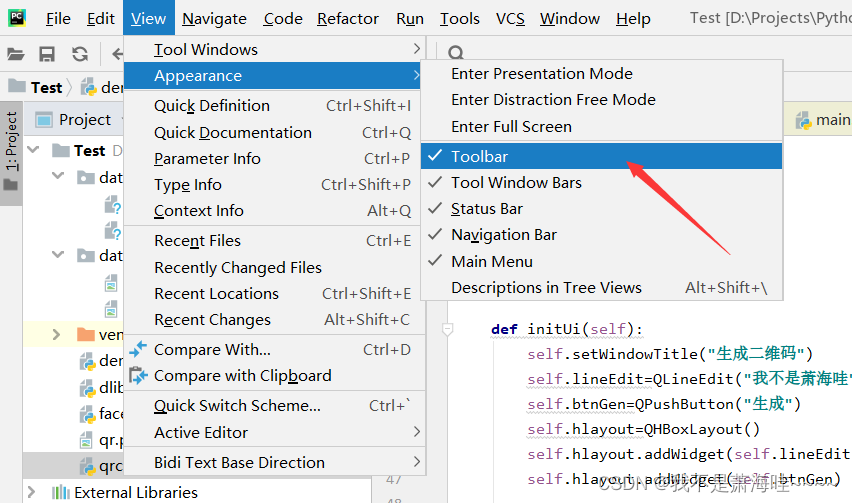Open the Navigate menu

click(x=214, y=18)
